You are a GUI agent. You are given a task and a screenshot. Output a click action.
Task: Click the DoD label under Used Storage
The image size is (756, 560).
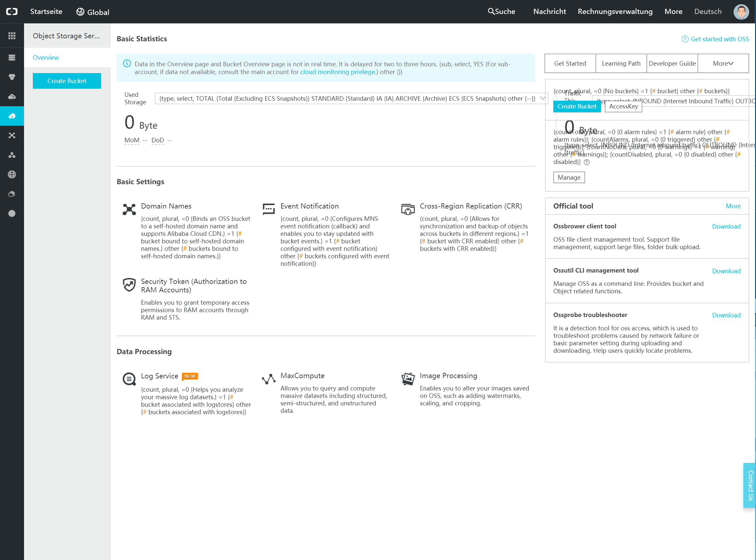tap(158, 140)
